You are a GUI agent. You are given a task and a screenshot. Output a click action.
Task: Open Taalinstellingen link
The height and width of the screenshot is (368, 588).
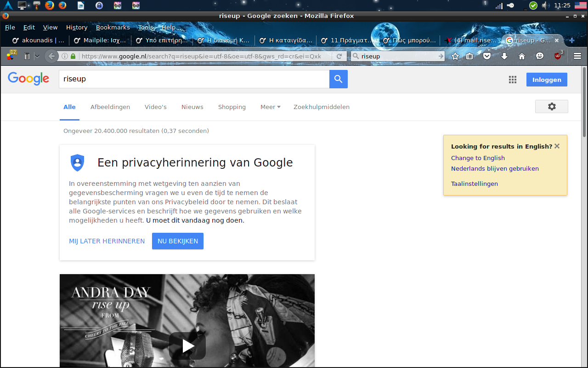pos(475,184)
